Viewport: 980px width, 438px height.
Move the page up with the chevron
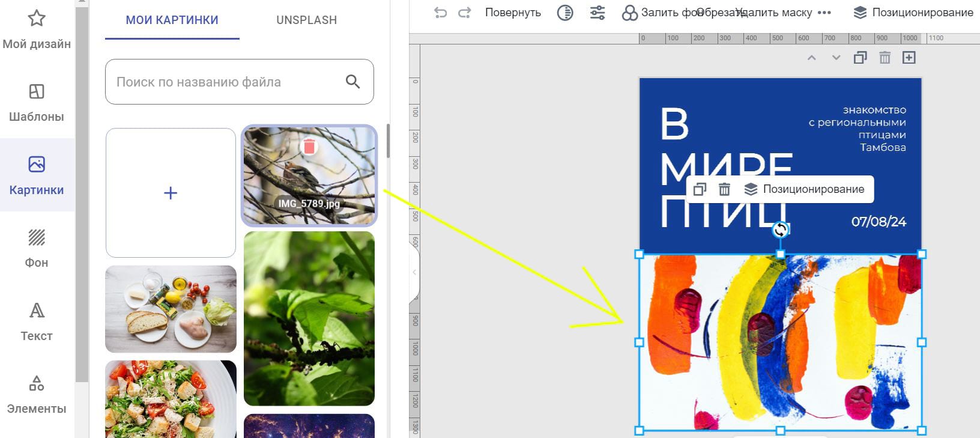coord(812,58)
